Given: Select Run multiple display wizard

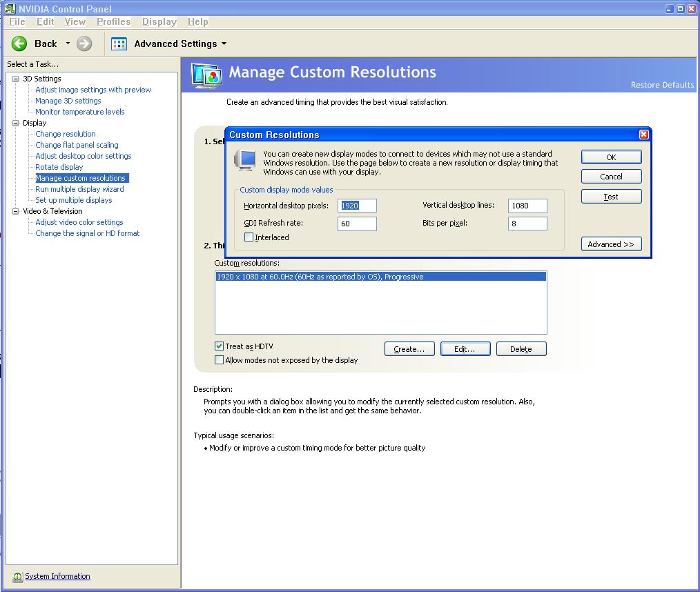Looking at the screenshot, I should [x=79, y=189].
